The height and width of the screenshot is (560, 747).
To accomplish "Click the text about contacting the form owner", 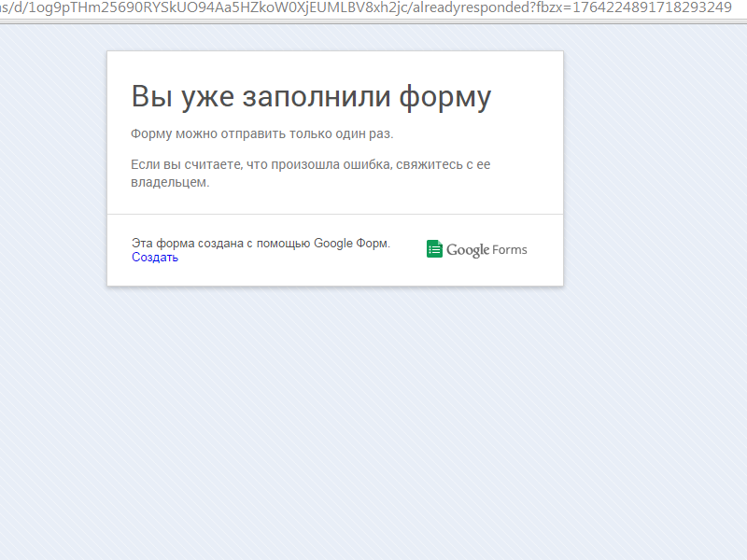I will [x=308, y=171].
